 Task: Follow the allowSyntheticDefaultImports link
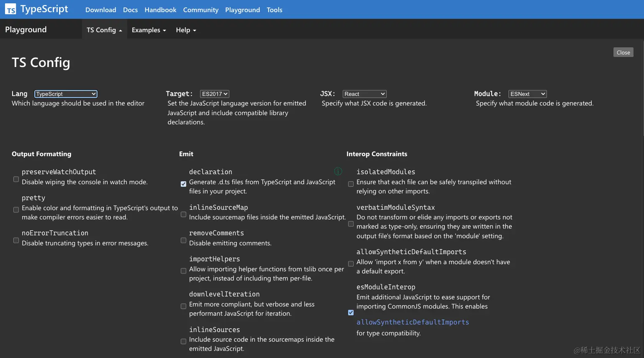[413, 322]
